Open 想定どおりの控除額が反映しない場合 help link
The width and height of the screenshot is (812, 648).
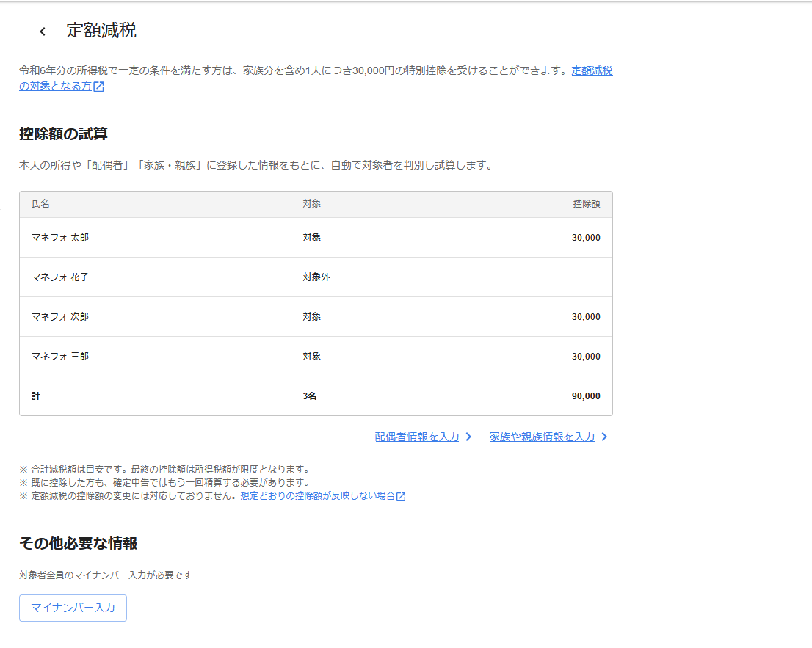click(x=317, y=496)
